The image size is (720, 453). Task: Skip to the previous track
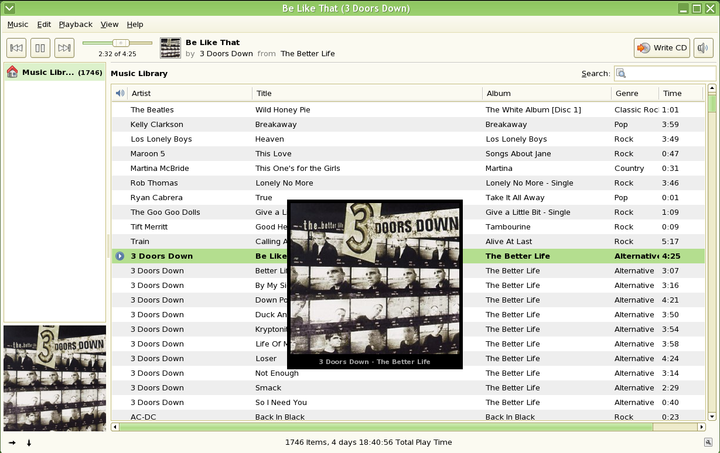(17, 48)
